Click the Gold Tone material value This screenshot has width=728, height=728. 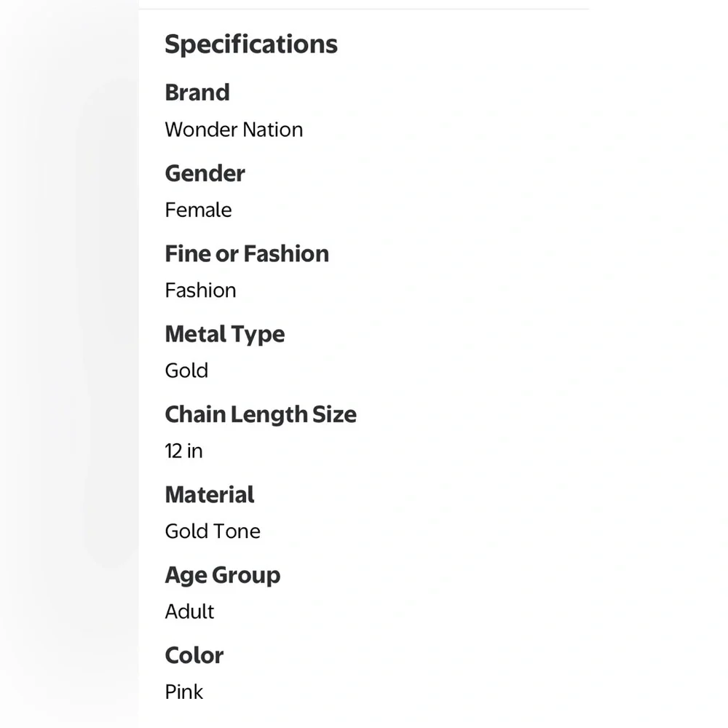coord(213,531)
